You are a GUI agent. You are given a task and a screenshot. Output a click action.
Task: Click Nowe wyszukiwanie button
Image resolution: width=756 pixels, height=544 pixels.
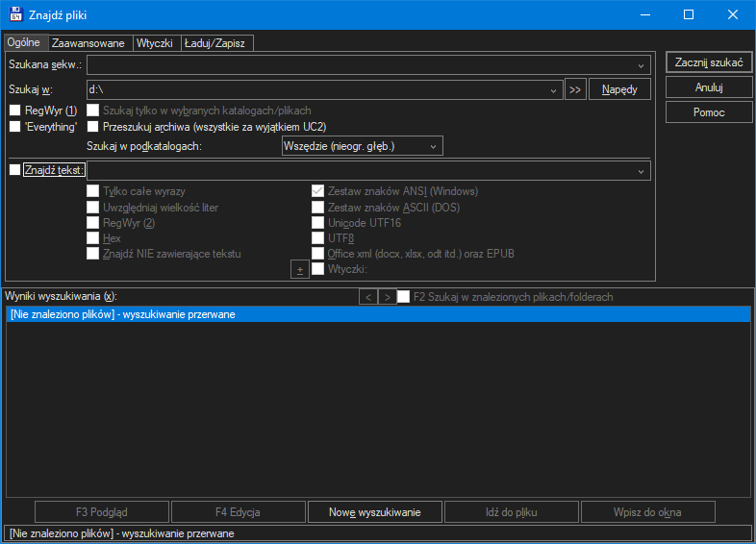click(x=374, y=512)
